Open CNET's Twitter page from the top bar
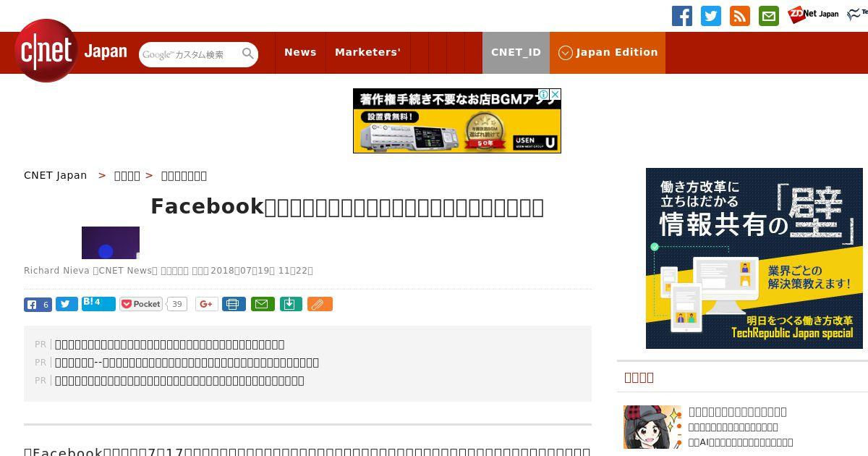This screenshot has height=456, width=868. pos(711,16)
